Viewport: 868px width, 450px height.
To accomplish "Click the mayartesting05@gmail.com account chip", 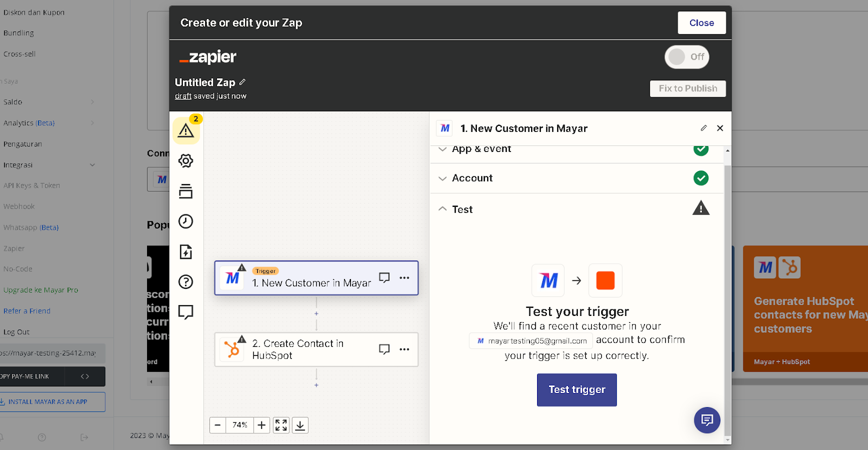I will coord(531,341).
